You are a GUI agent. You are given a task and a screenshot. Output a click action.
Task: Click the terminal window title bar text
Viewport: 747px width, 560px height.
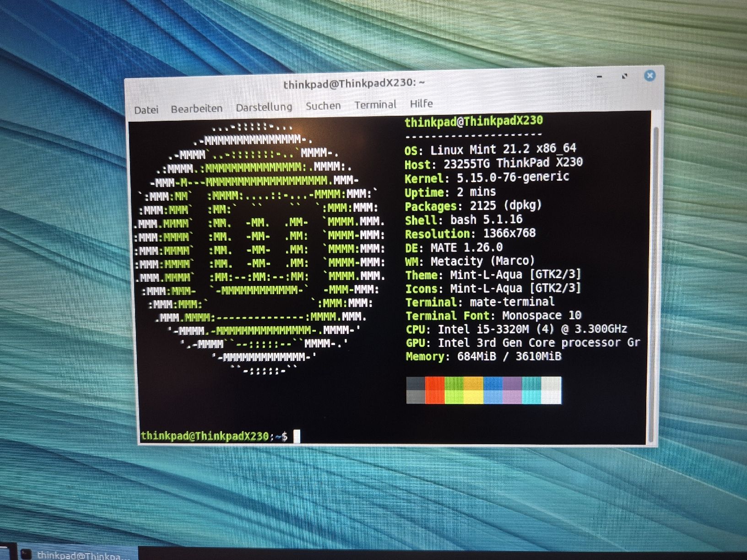click(354, 83)
